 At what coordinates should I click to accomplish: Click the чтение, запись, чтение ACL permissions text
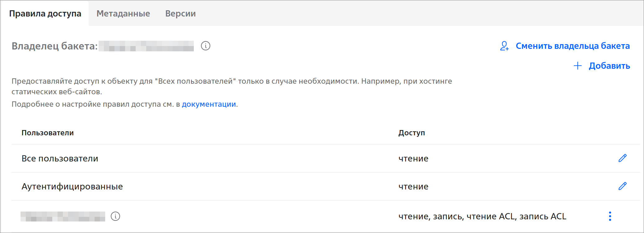[x=482, y=216]
